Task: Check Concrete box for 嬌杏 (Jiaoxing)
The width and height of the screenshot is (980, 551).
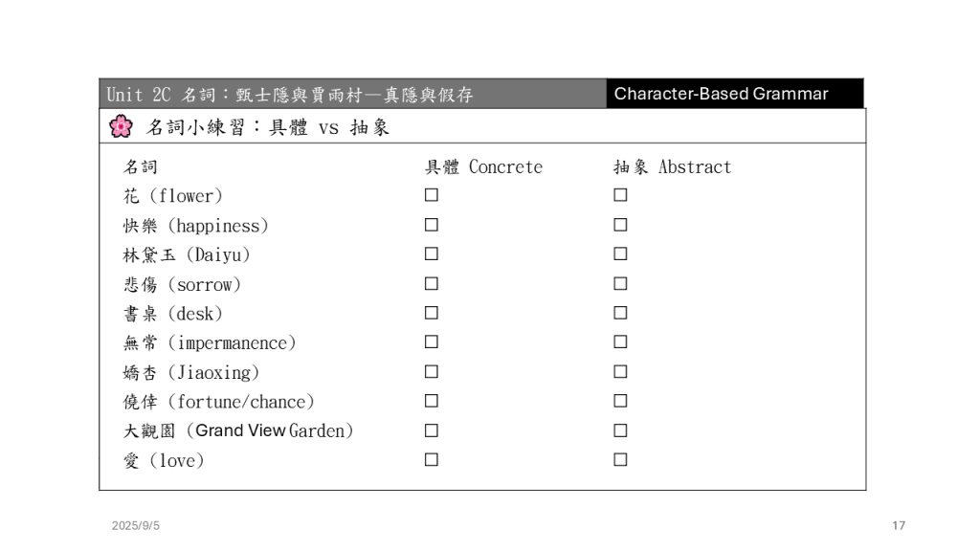Action: pos(432,371)
